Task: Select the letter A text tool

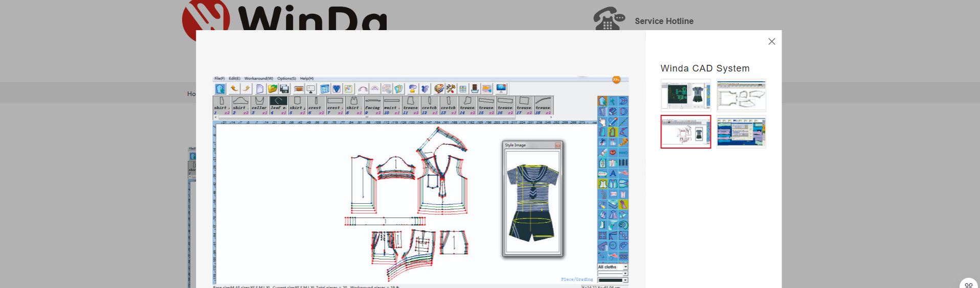Action: pos(613,174)
